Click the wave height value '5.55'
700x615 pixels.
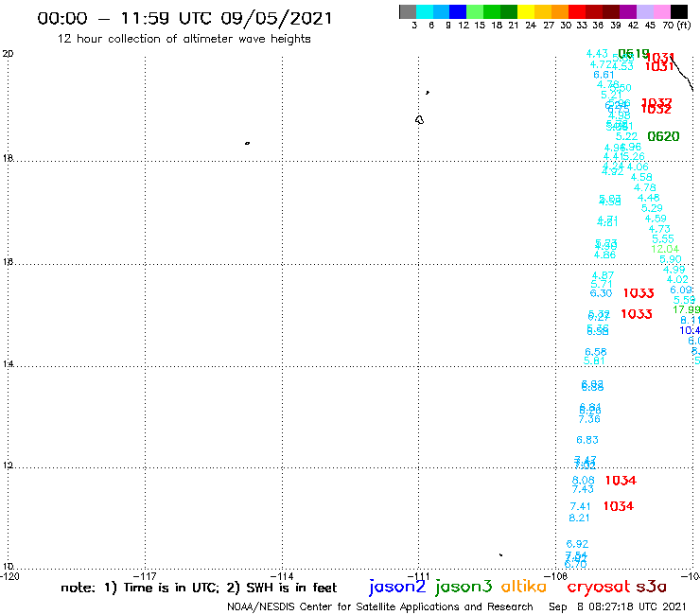pos(662,239)
